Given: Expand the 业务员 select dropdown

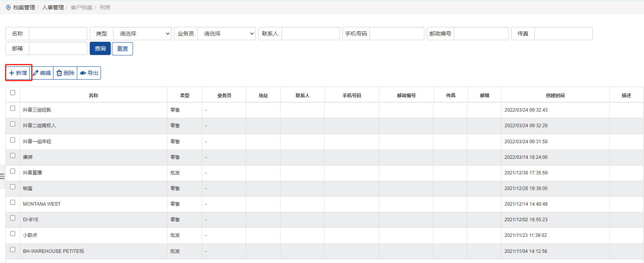Looking at the screenshot, I should tap(227, 34).
